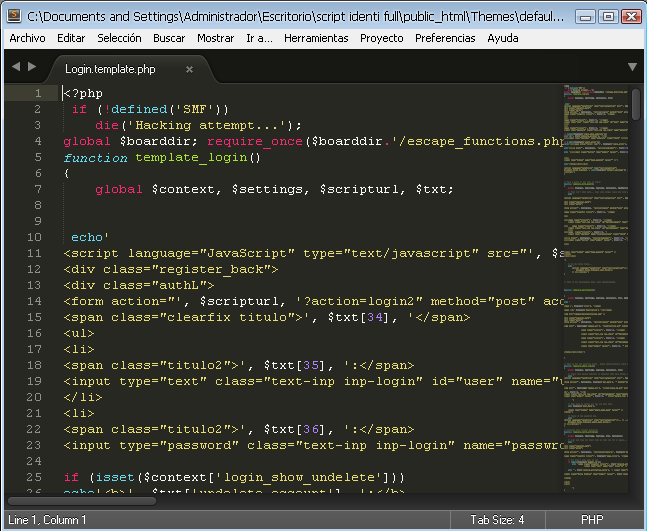Open the Mostrar menu
This screenshot has width=647, height=531.
point(215,38)
